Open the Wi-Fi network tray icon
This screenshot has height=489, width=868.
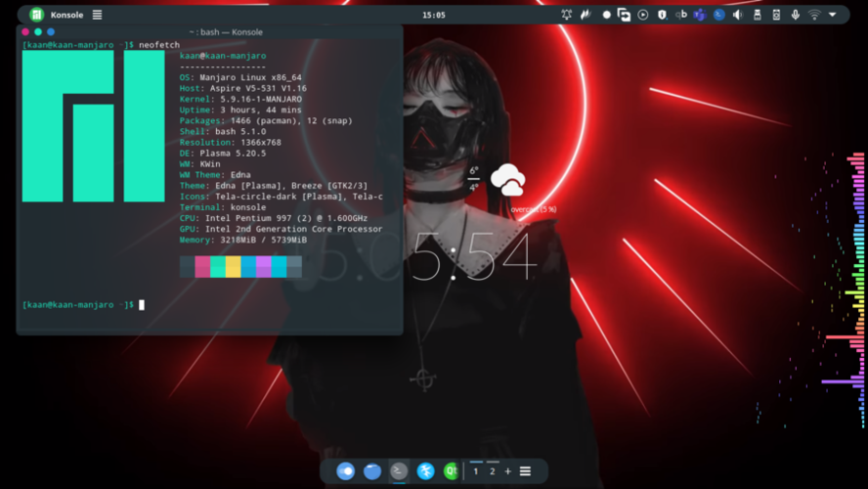coord(814,15)
